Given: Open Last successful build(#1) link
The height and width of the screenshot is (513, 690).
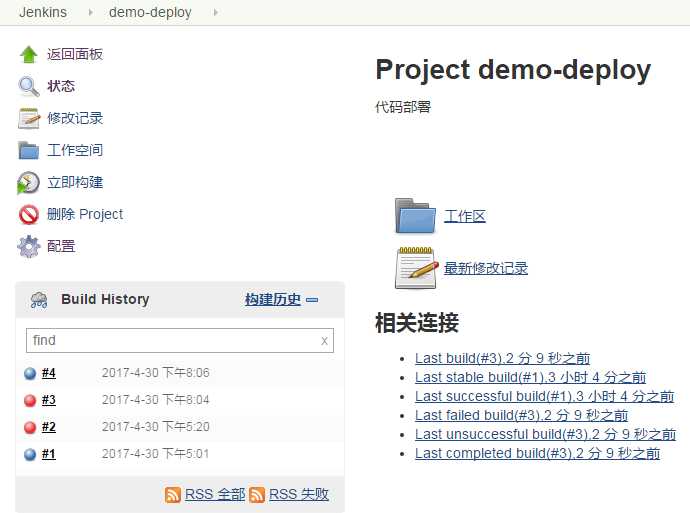Looking at the screenshot, I should pyautogui.click(x=544, y=396).
